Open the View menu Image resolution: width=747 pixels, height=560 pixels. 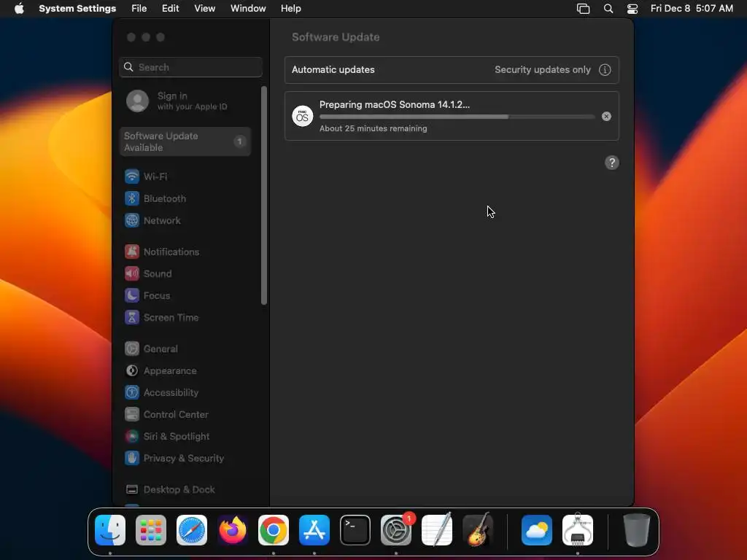204,9
